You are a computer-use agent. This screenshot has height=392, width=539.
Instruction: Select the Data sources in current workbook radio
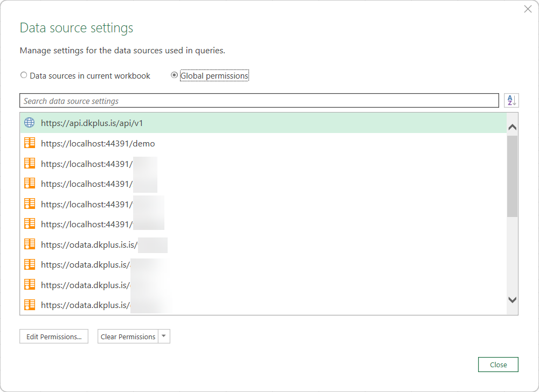click(24, 75)
